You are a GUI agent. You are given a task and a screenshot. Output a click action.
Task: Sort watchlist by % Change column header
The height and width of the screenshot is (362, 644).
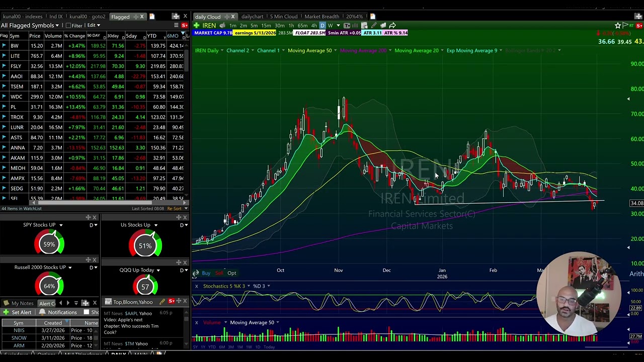pyautogui.click(x=74, y=36)
